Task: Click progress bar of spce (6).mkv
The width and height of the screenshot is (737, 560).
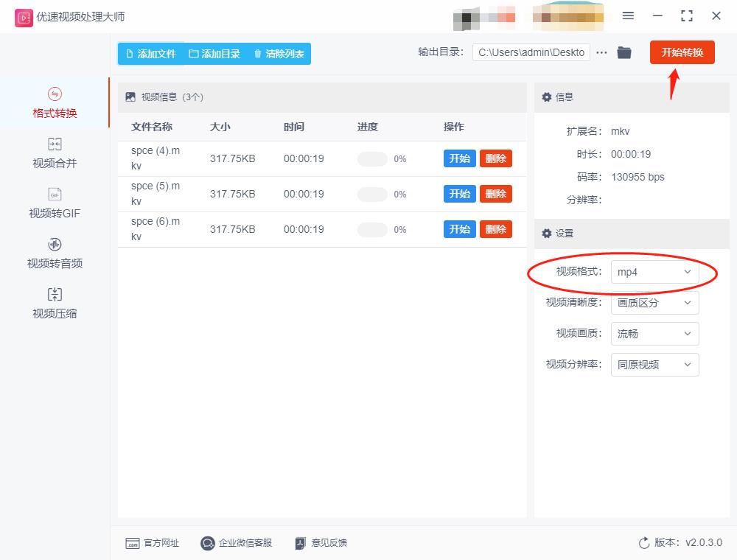Action: (x=372, y=230)
